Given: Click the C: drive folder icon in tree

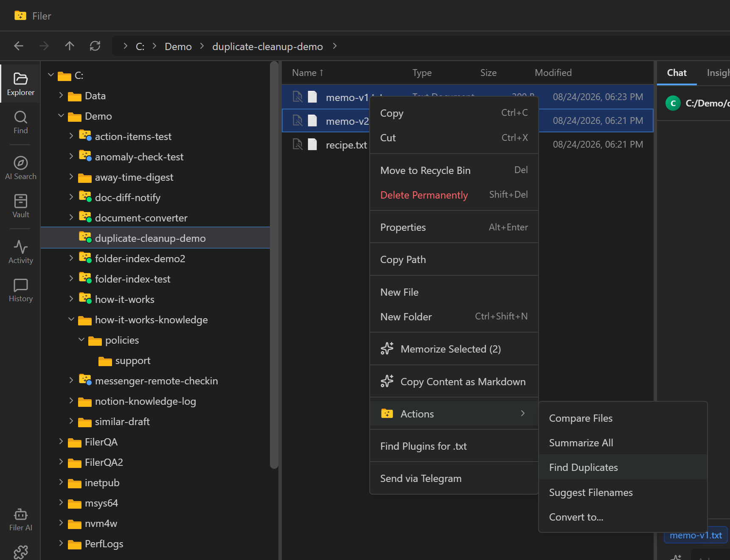Looking at the screenshot, I should pos(65,76).
